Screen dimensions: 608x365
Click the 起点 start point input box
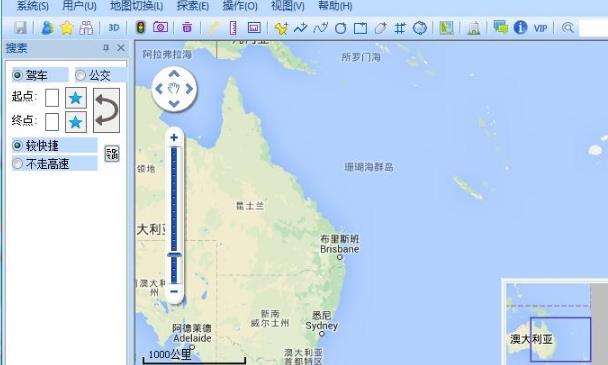pos(52,98)
